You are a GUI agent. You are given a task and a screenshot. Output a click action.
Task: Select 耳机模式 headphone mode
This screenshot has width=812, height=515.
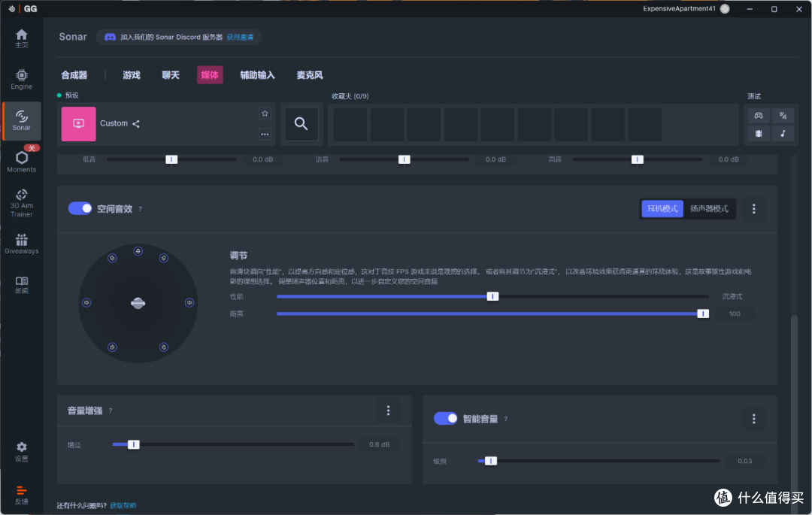tap(662, 208)
